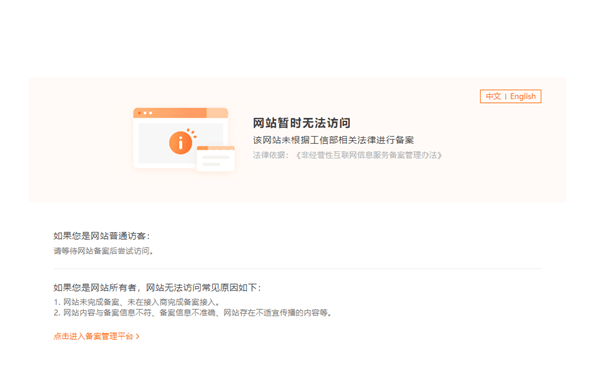The image size is (600, 370).
Task: Switch the page language to English
Action: point(523,96)
